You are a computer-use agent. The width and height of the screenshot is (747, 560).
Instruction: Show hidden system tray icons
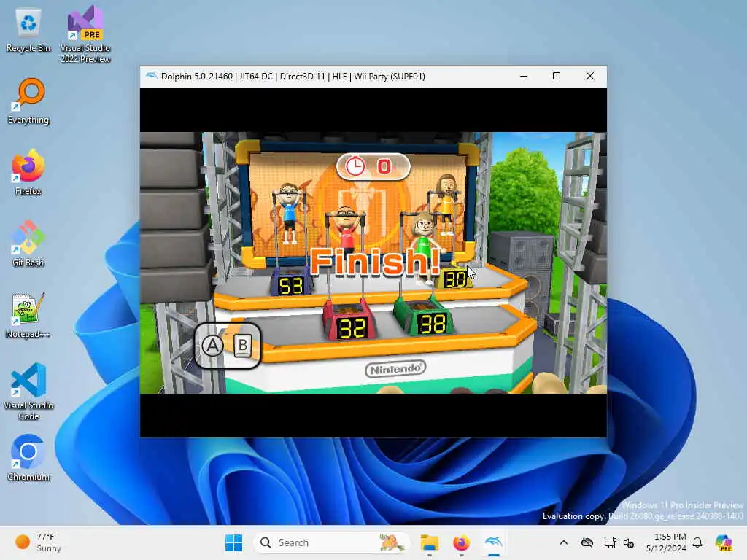click(564, 542)
